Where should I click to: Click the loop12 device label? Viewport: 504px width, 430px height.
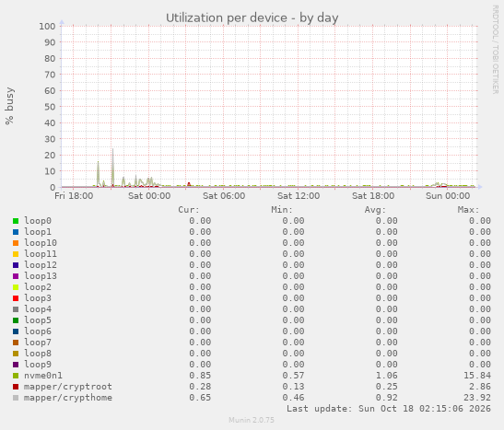click(x=41, y=265)
